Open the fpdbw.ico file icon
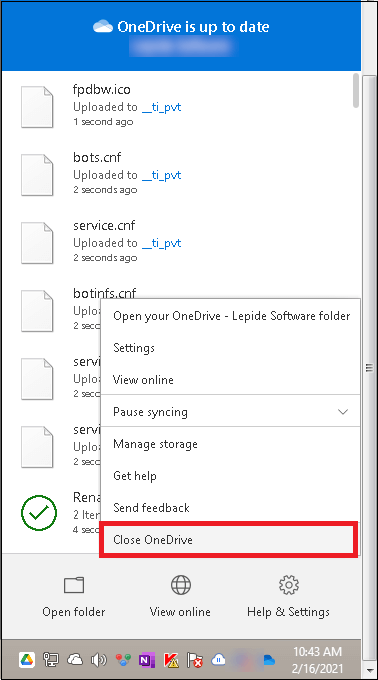 (37, 107)
